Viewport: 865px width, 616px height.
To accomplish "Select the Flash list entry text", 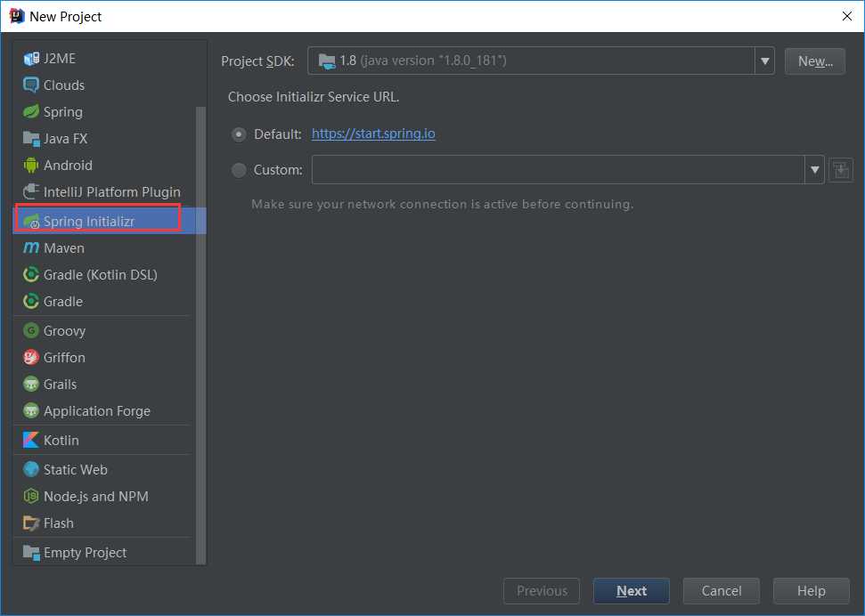I will click(59, 523).
